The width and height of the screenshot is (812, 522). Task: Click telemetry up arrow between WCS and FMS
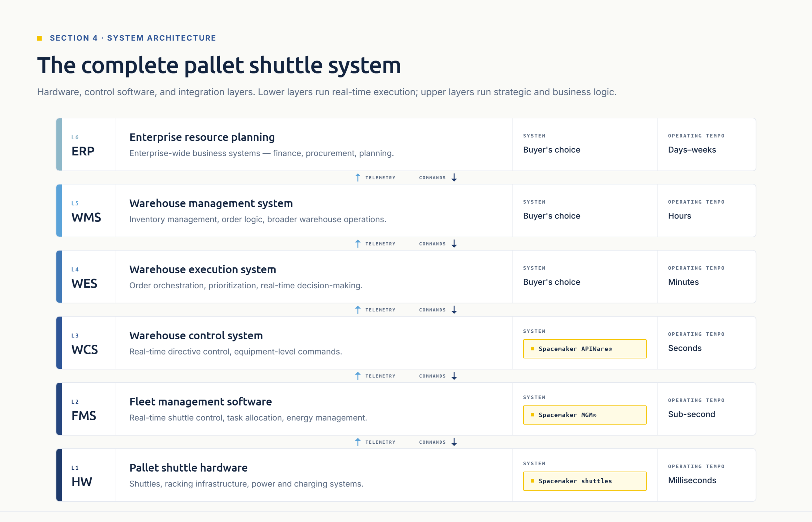coord(358,376)
